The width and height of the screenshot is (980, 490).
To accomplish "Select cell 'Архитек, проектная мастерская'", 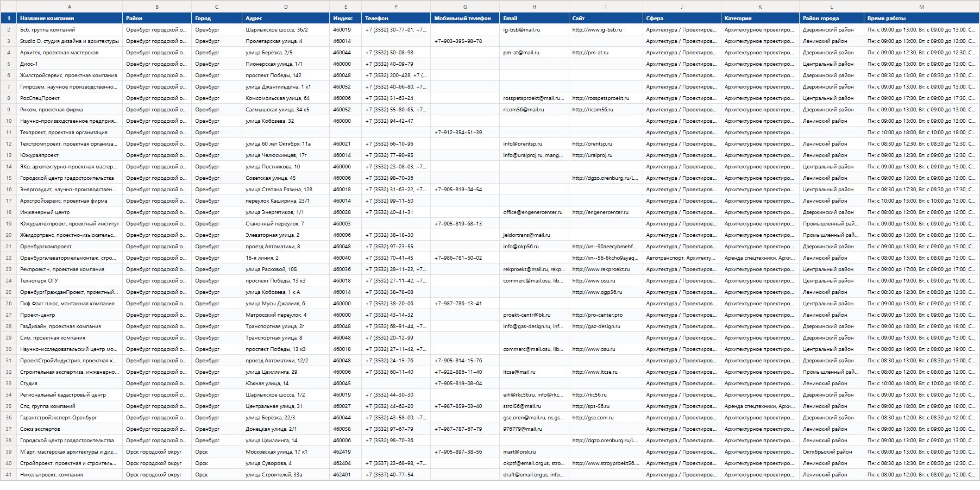I will pos(70,53).
